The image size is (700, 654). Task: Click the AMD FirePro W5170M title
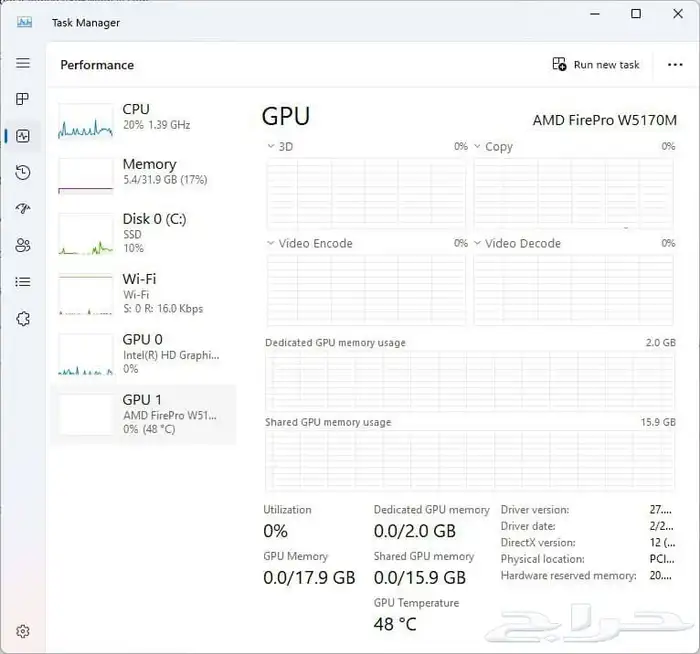pos(604,120)
